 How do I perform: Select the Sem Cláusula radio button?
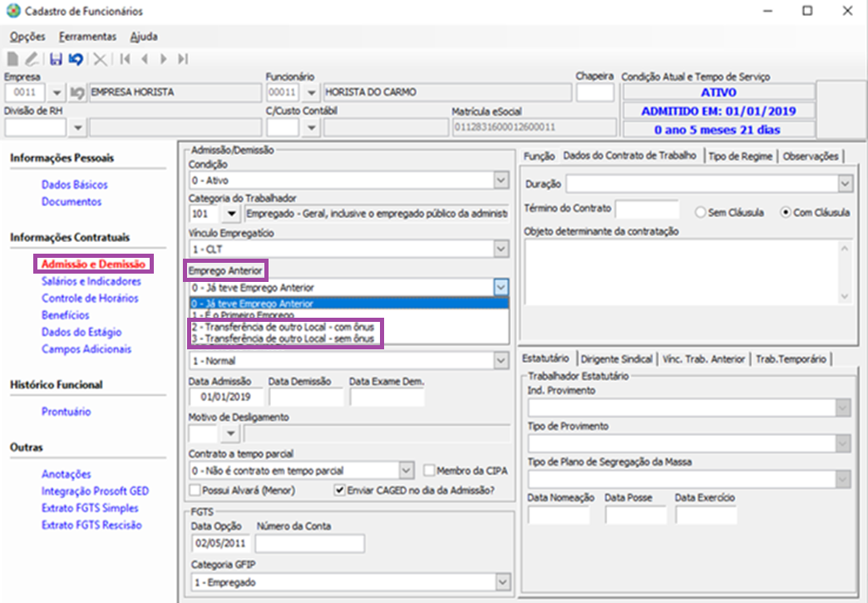tap(700, 212)
